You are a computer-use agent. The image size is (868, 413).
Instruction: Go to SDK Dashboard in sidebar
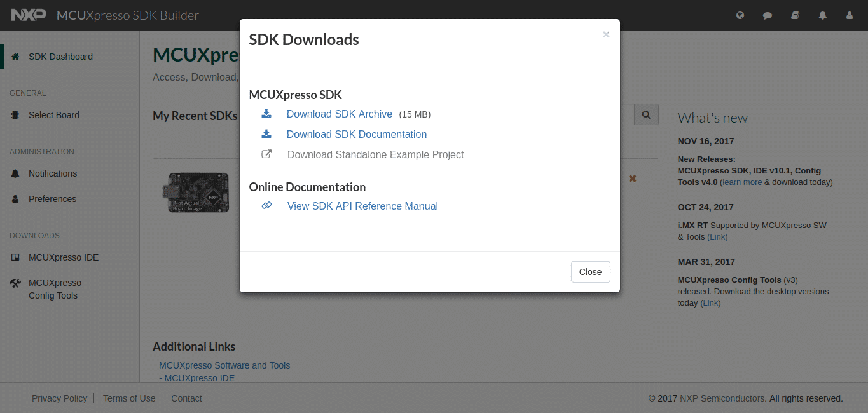click(x=60, y=57)
